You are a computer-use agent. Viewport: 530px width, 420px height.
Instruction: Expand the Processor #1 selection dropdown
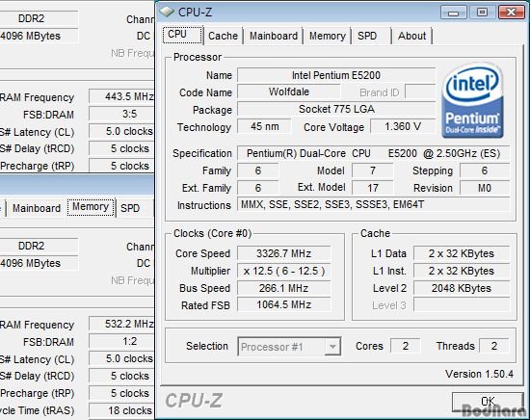332,347
